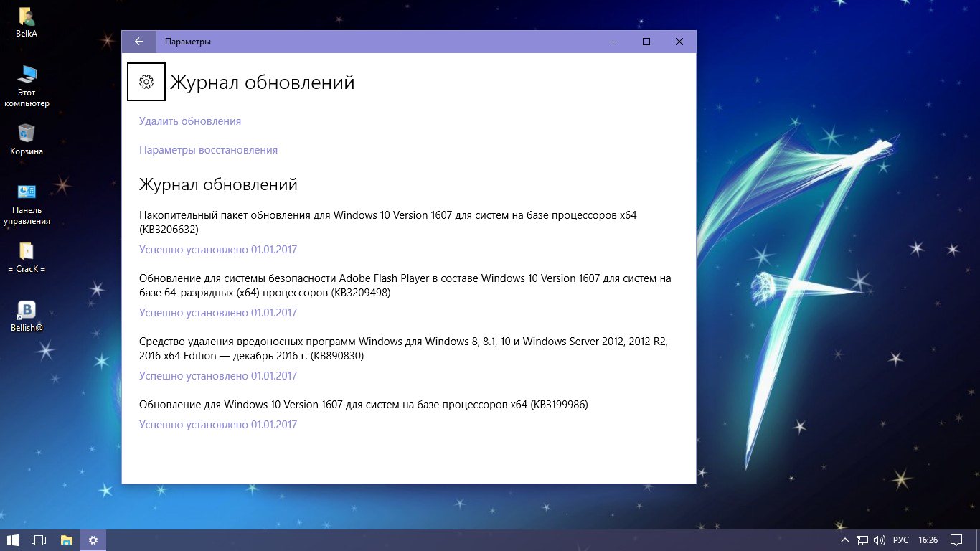Minimize the Параметры window
This screenshot has width=980, height=551.
pyautogui.click(x=613, y=42)
